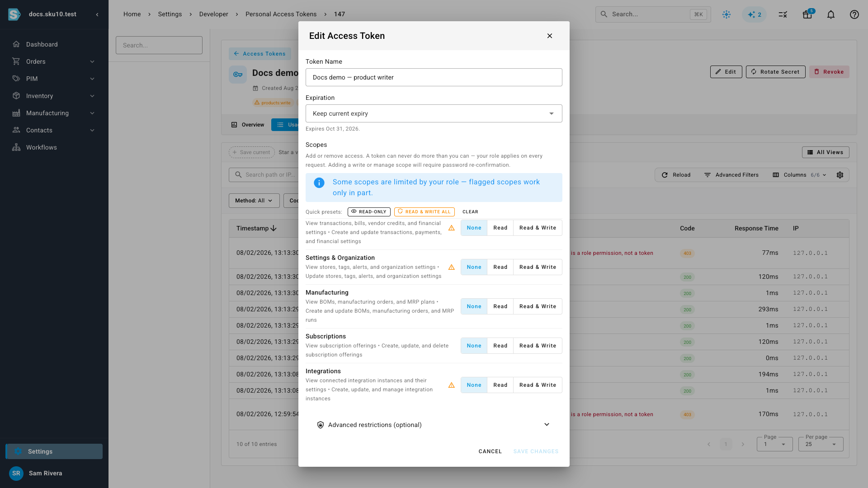Go to Personal Access Tokens breadcrumb
868x488 pixels.
(x=281, y=14)
